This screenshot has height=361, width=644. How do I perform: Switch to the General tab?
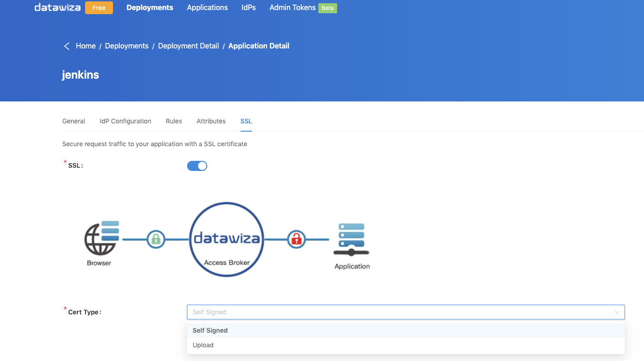74,121
